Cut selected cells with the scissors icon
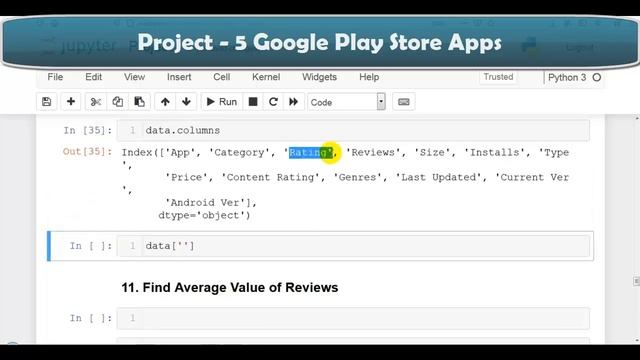 96,102
